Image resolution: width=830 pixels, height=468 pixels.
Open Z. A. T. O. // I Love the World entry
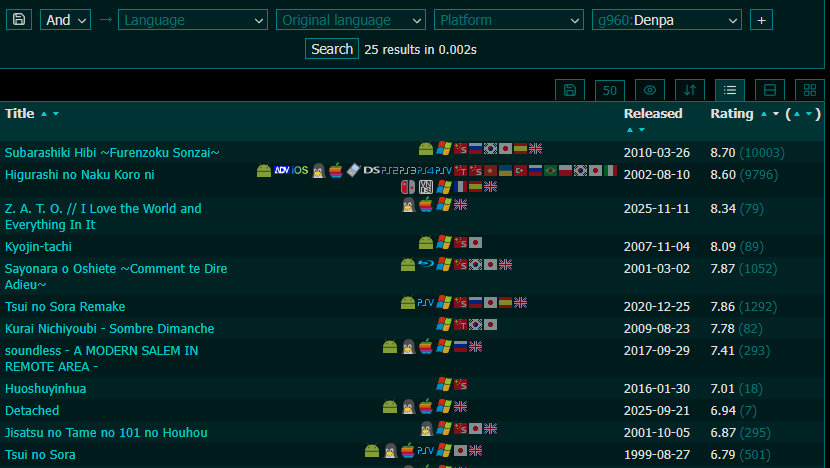103,217
